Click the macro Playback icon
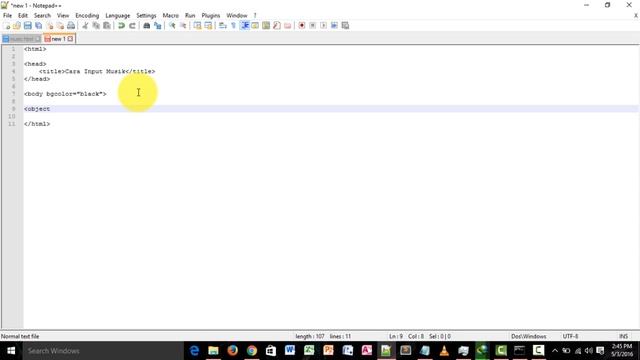 tap(323, 26)
